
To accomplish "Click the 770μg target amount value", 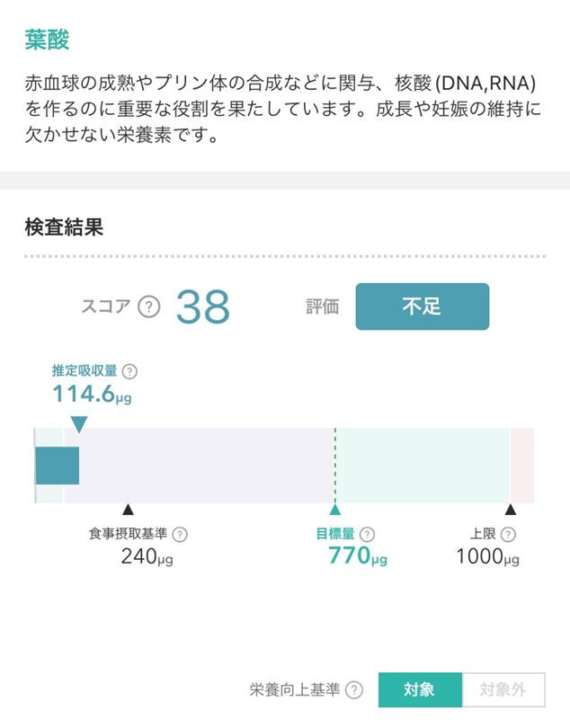I will pos(358,555).
